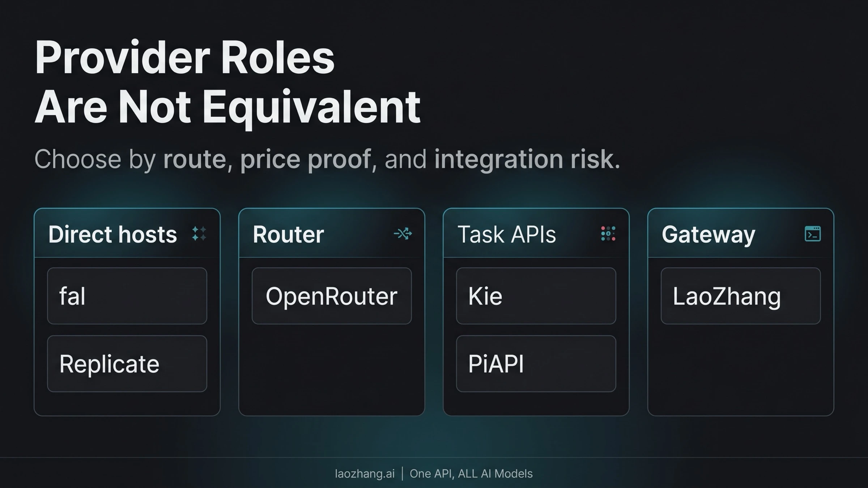868x488 pixels.
Task: Click the shuffle arrows icon beside Router
Action: (403, 234)
